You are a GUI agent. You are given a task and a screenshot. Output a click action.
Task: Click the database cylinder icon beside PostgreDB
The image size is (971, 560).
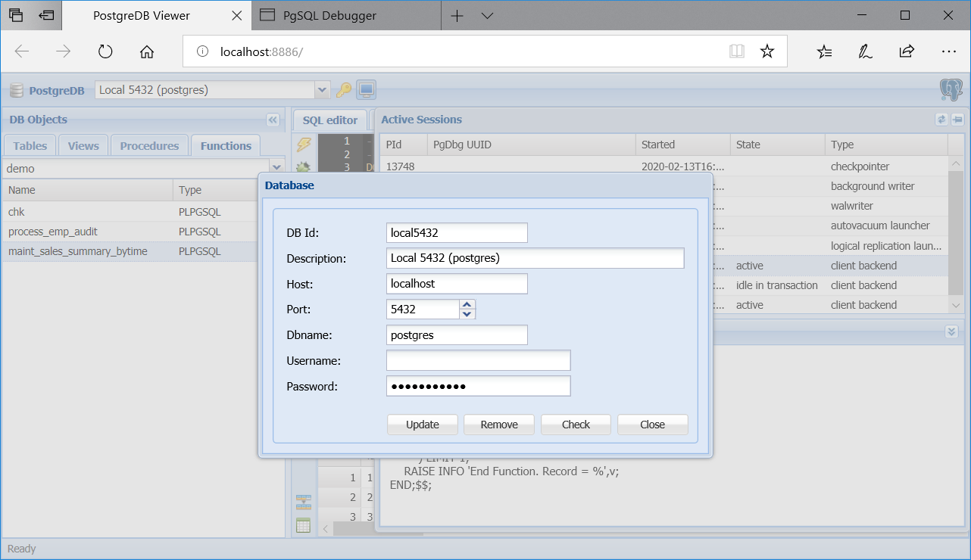17,91
